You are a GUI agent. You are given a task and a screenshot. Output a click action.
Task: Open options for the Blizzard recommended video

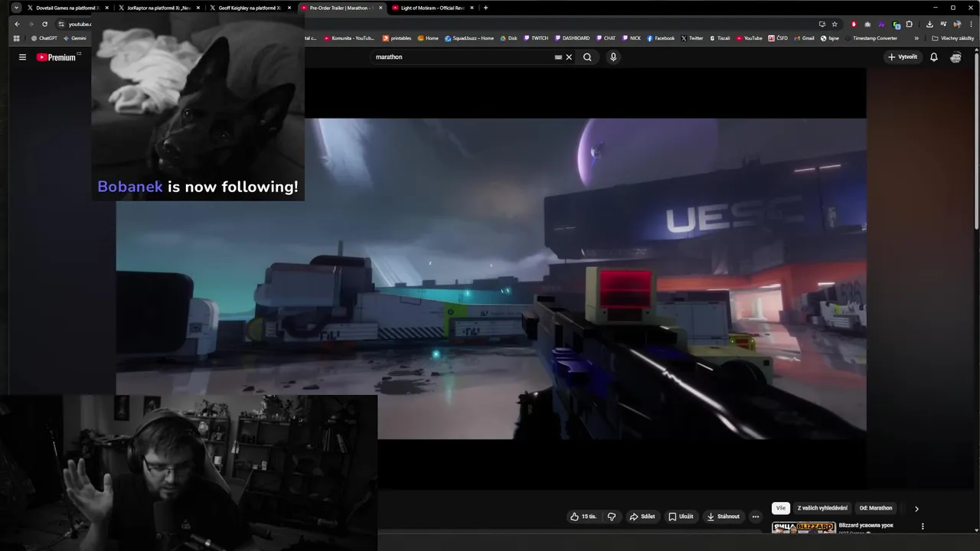[923, 527]
